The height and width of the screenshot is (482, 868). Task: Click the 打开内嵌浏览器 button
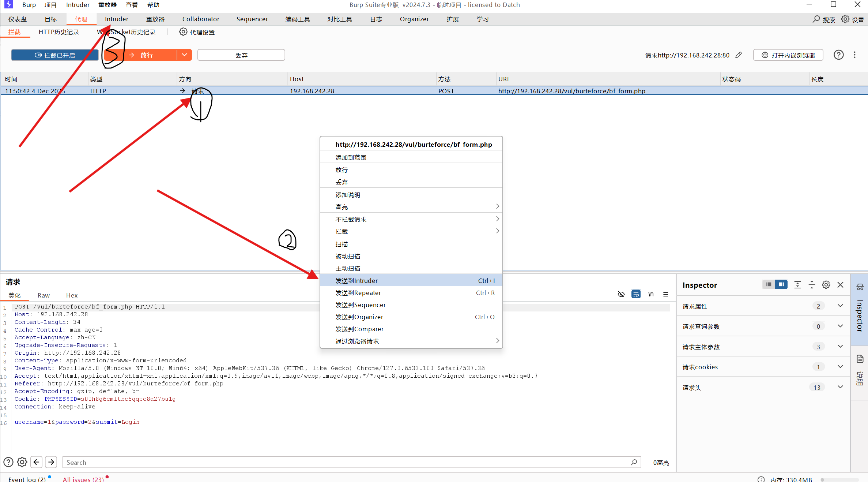[788, 55]
